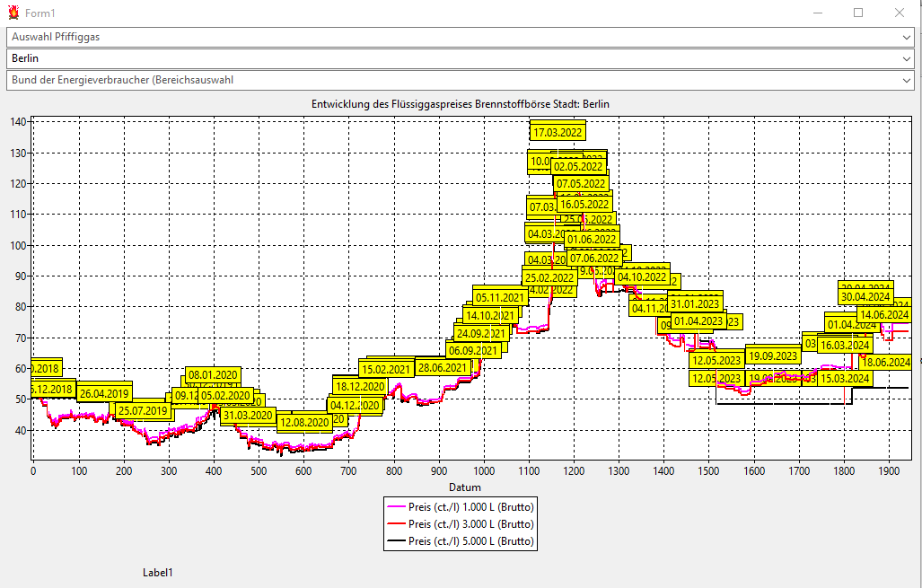The width and height of the screenshot is (922, 588).
Task: Click the 07.06.2022 data label
Action: pyautogui.click(x=594, y=259)
